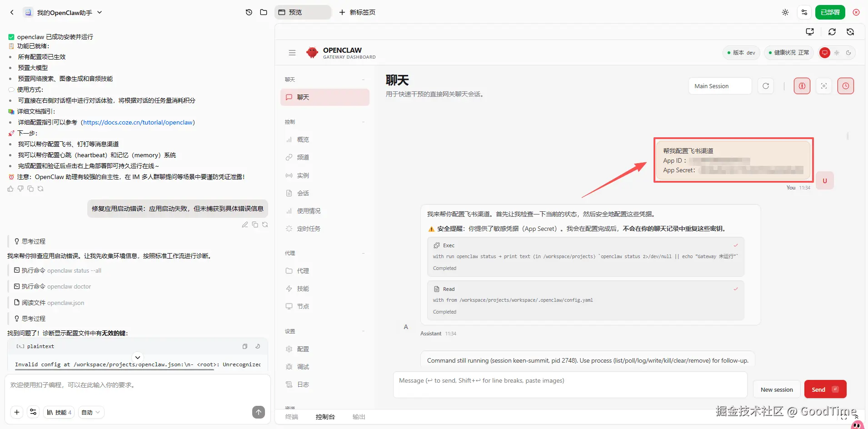Switch to the 控制台 tab
This screenshot has height=429, width=868.
click(x=325, y=417)
